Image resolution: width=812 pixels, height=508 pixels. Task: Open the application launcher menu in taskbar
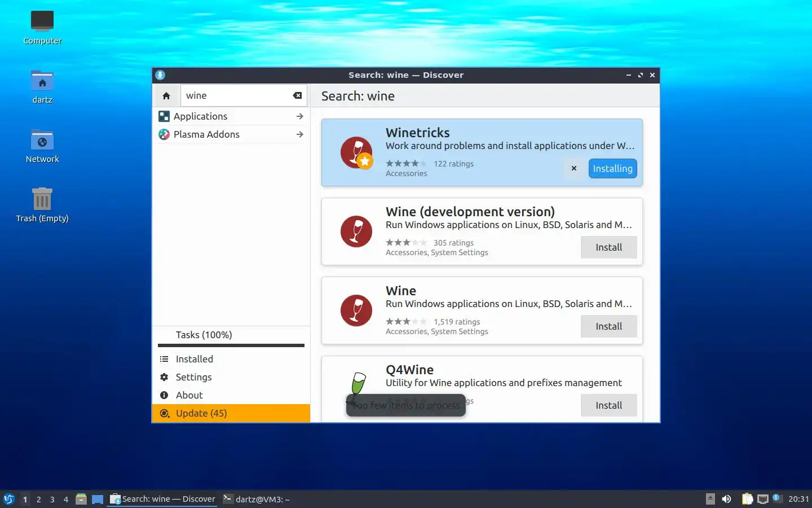click(9, 499)
